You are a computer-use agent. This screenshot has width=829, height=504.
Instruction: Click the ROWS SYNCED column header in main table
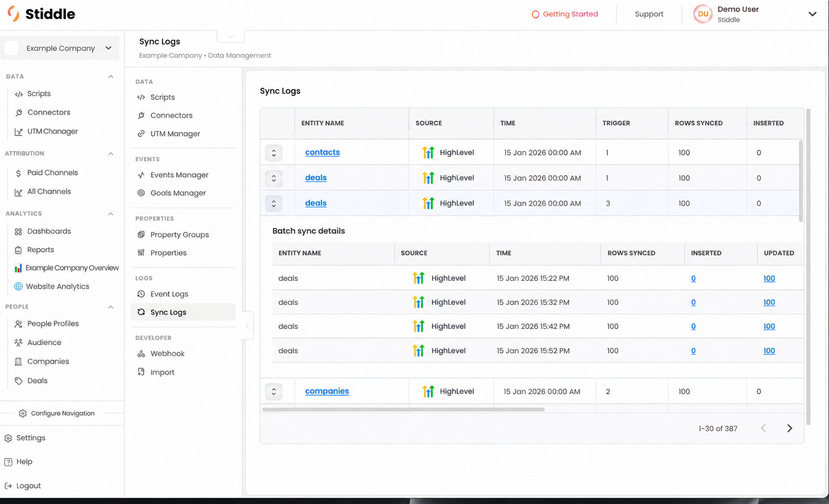point(699,123)
